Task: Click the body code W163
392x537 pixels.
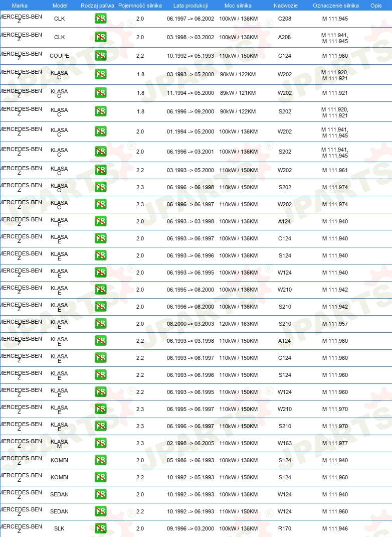Action: point(285,443)
